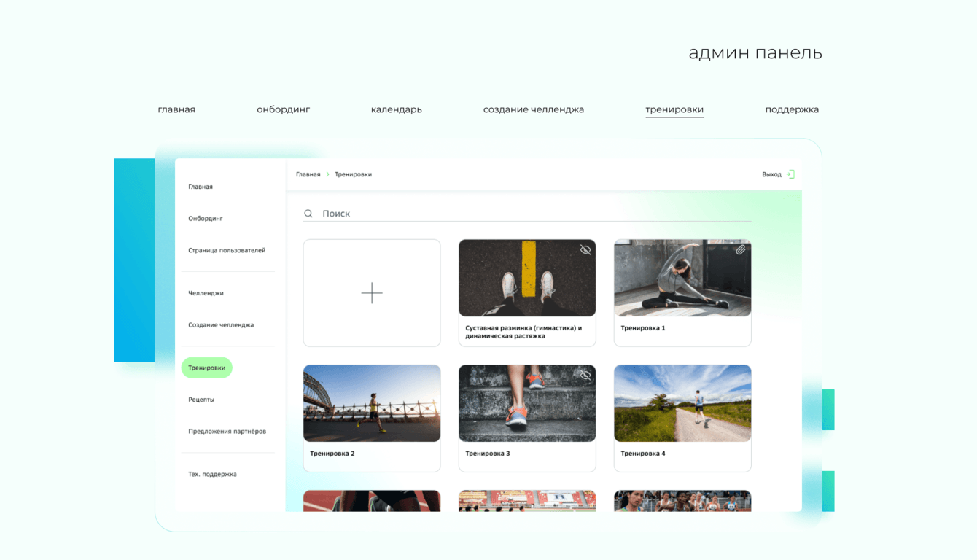Select the underlined тренировки top tab
The height and width of the screenshot is (560, 977).
(x=674, y=109)
